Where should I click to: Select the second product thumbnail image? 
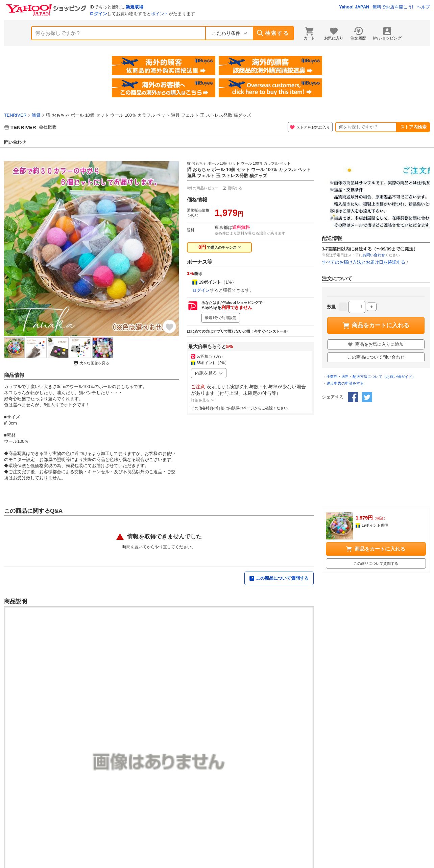click(x=36, y=347)
